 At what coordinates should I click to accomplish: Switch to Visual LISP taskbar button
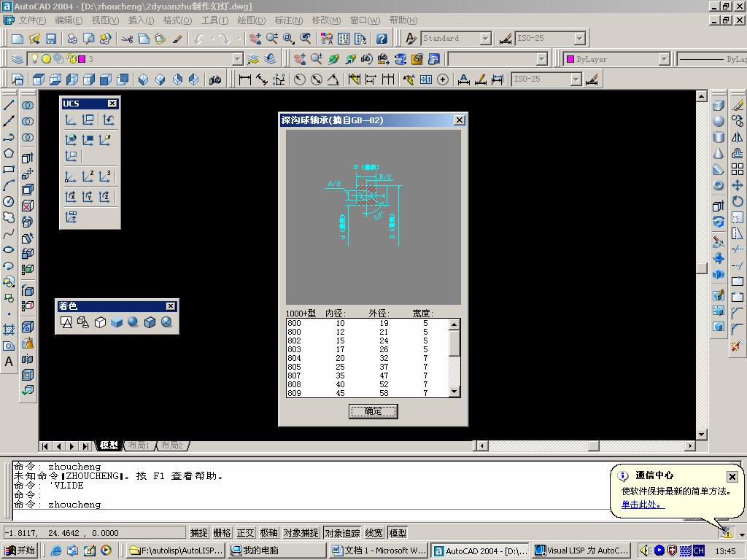point(581,551)
